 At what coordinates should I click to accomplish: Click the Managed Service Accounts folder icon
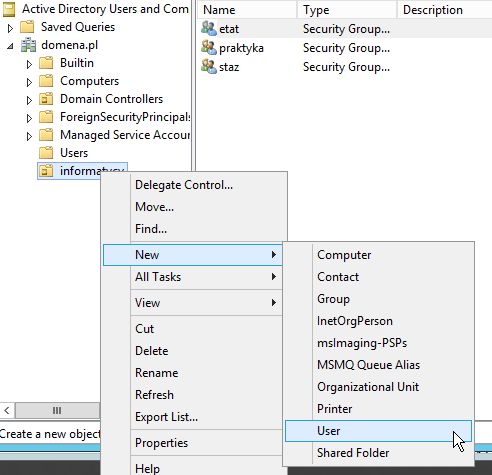[46, 135]
